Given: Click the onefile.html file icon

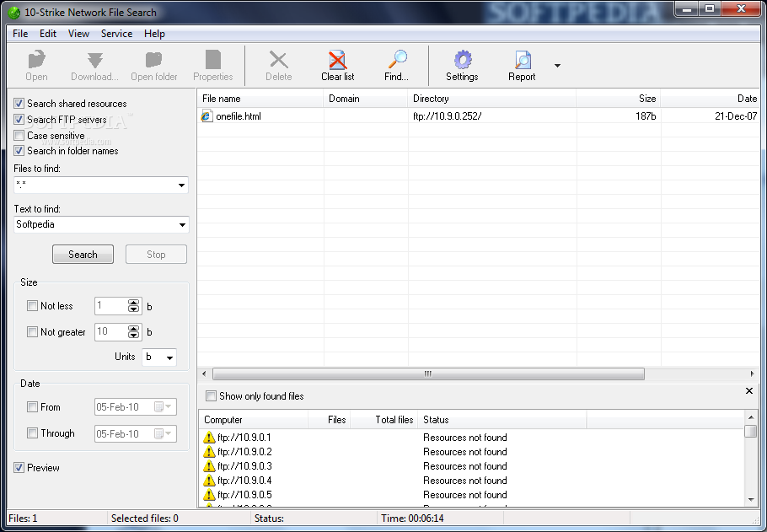Looking at the screenshot, I should pyautogui.click(x=206, y=116).
